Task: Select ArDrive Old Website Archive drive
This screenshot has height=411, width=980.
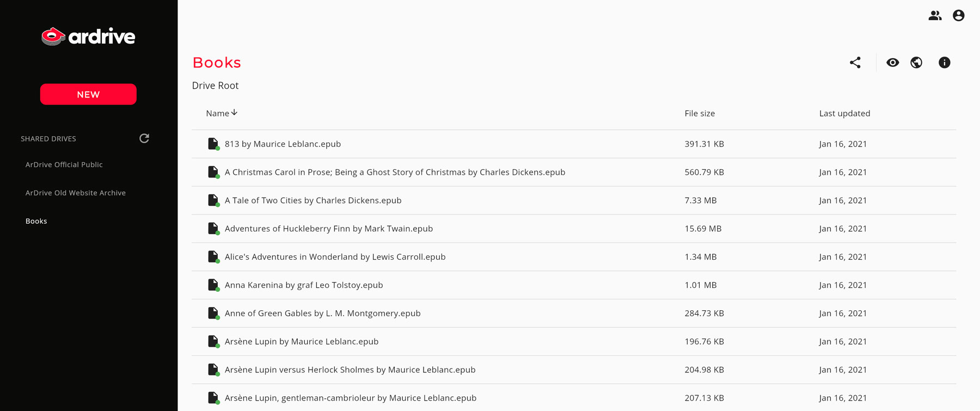Action: (x=76, y=193)
